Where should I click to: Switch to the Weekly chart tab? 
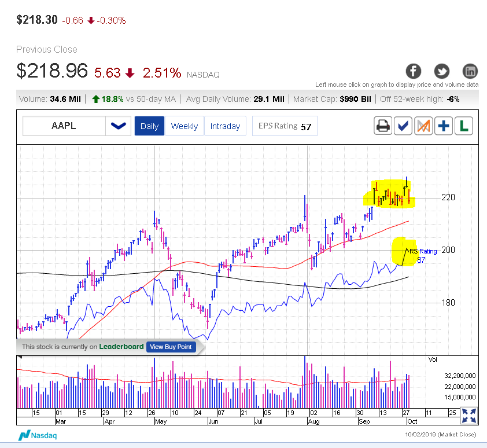(185, 126)
